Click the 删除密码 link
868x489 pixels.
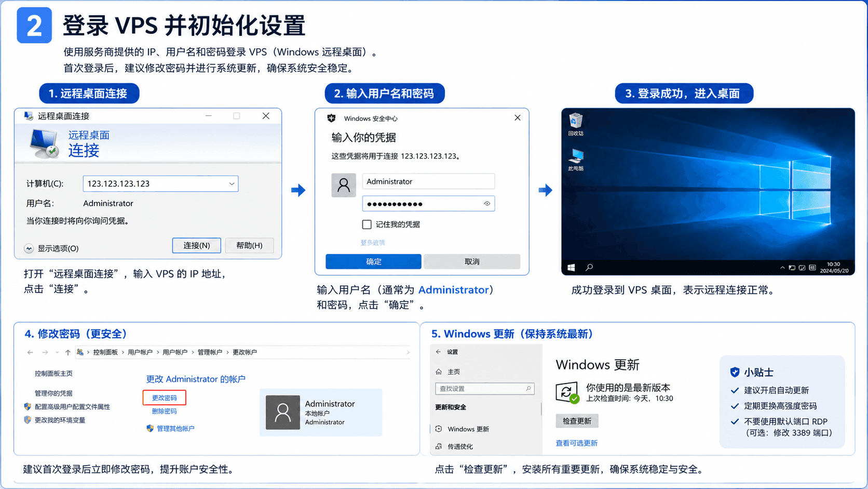pyautogui.click(x=164, y=411)
